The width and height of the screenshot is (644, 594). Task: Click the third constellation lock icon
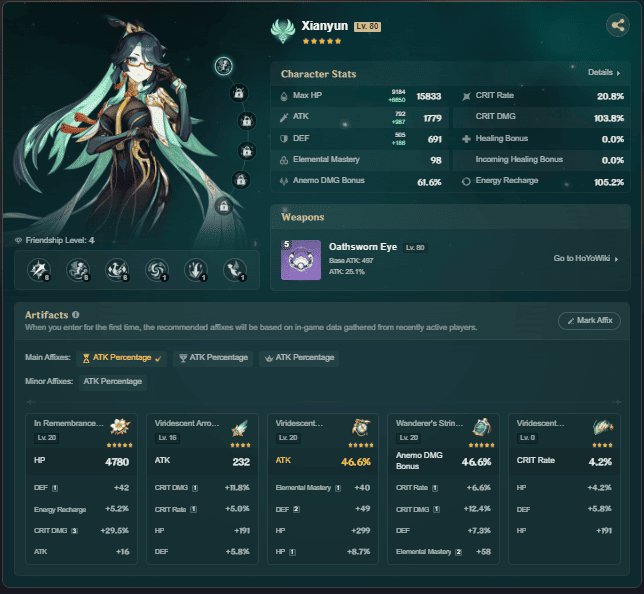click(247, 121)
